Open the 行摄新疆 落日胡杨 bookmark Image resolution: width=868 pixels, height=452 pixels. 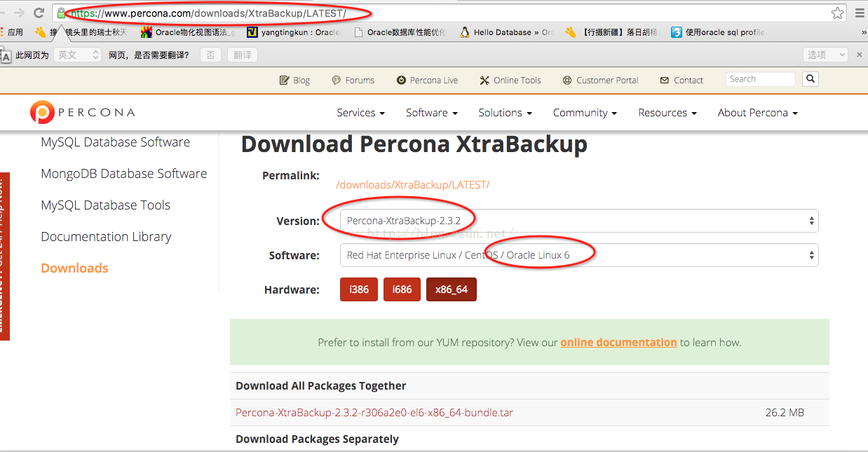611,32
